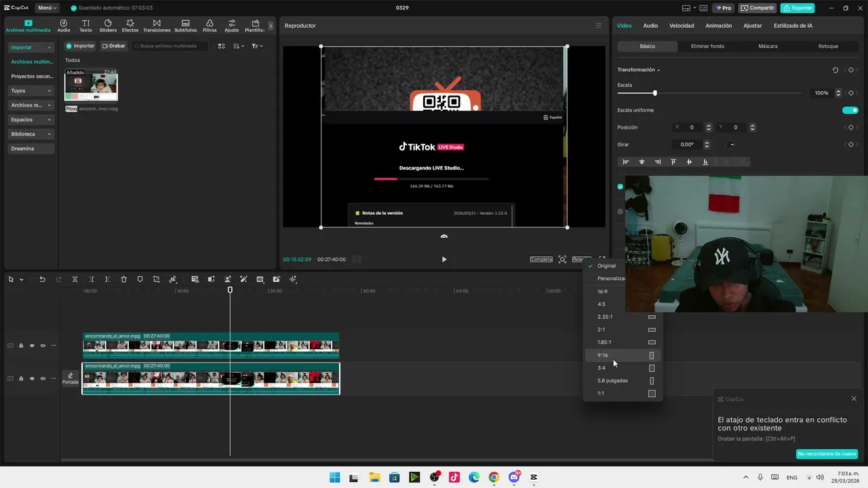This screenshot has height=488, width=868.
Task: Open the Transiciones panel
Action: (157, 26)
